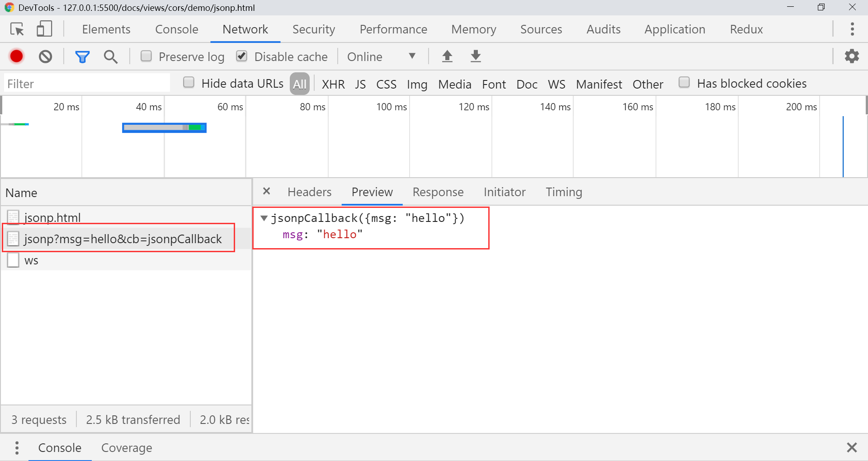Select the ws request row
868x461 pixels.
pyautogui.click(x=126, y=260)
